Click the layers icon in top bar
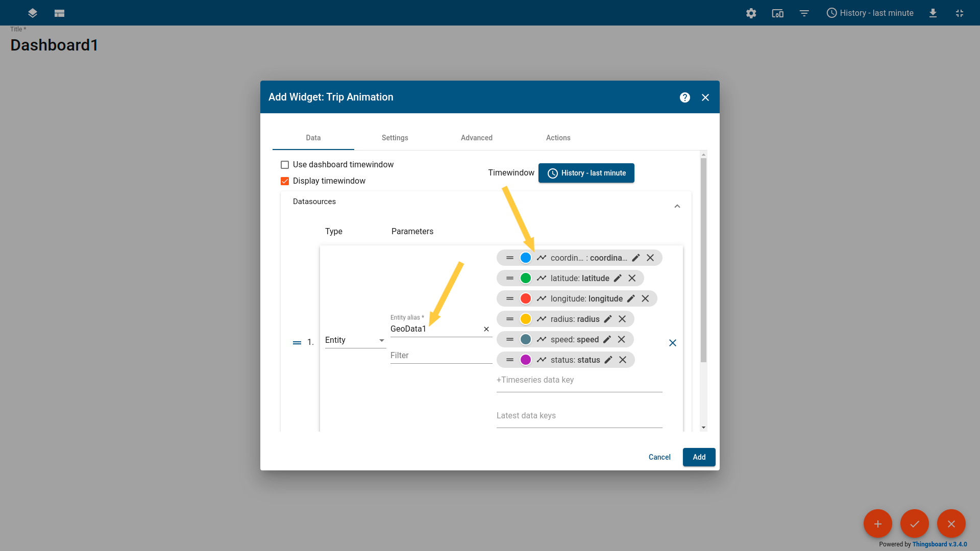Screen dimensions: 980x551 click(33, 13)
